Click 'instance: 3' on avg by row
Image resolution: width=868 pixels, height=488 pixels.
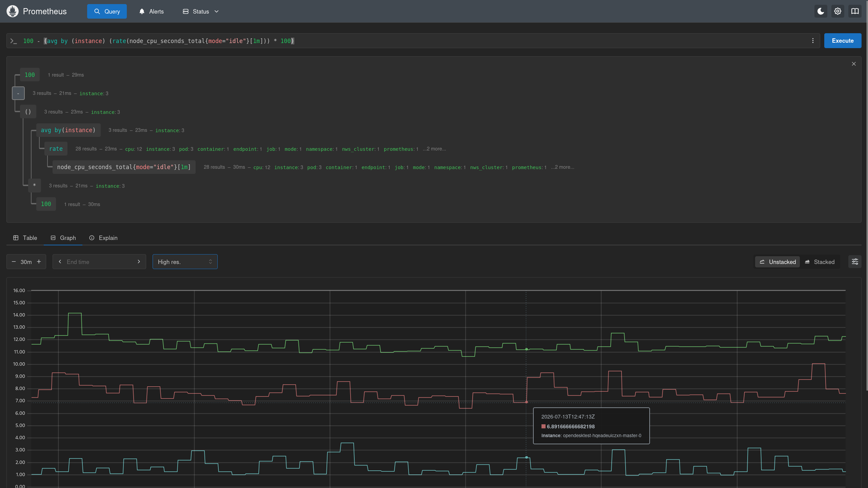click(170, 130)
